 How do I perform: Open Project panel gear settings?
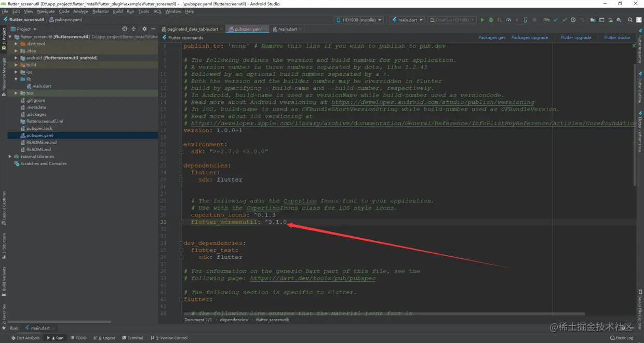point(144,29)
